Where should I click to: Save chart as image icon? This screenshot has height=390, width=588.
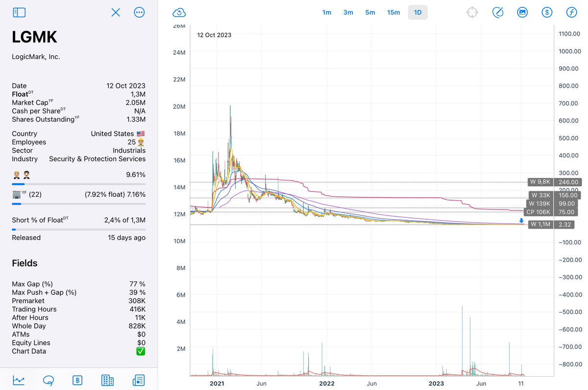(522, 13)
